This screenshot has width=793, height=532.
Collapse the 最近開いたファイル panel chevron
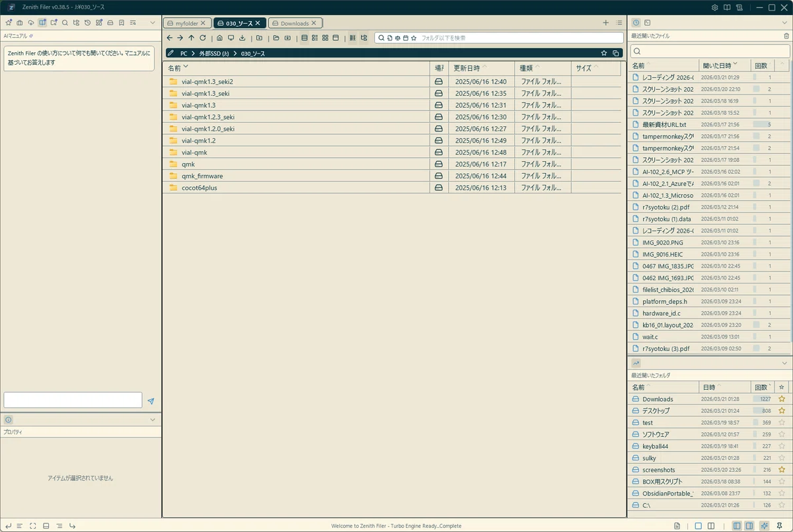pos(784,22)
